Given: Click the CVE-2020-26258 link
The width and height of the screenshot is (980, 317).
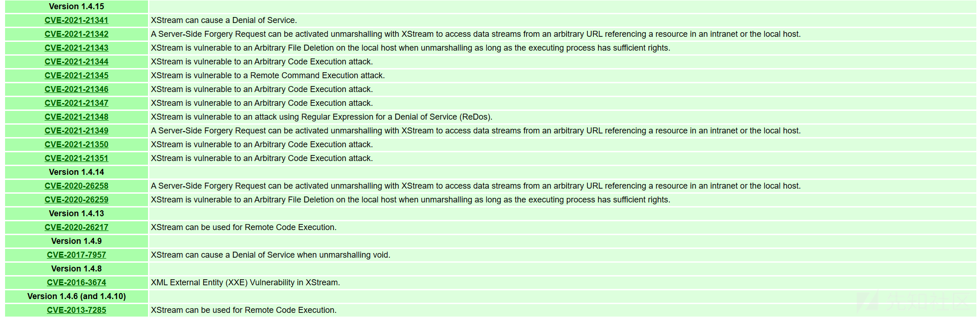Looking at the screenshot, I should click(76, 186).
